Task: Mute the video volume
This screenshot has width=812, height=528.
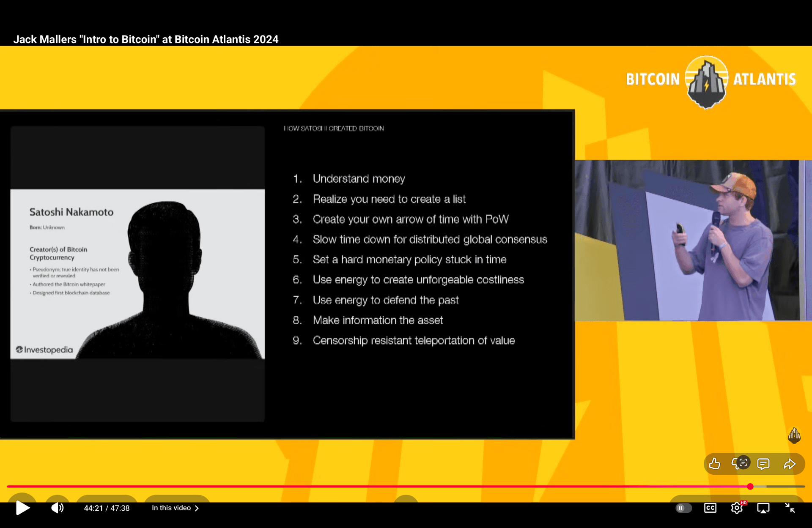Action: (x=57, y=508)
